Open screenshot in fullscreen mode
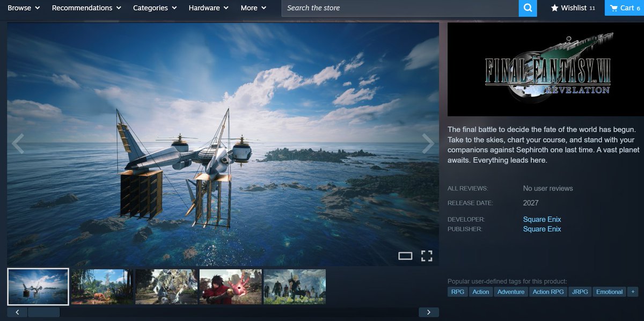This screenshot has height=321, width=644. (x=427, y=256)
